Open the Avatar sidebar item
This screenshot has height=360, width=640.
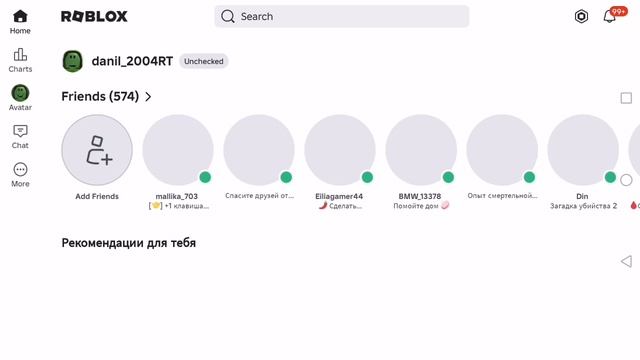click(20, 98)
